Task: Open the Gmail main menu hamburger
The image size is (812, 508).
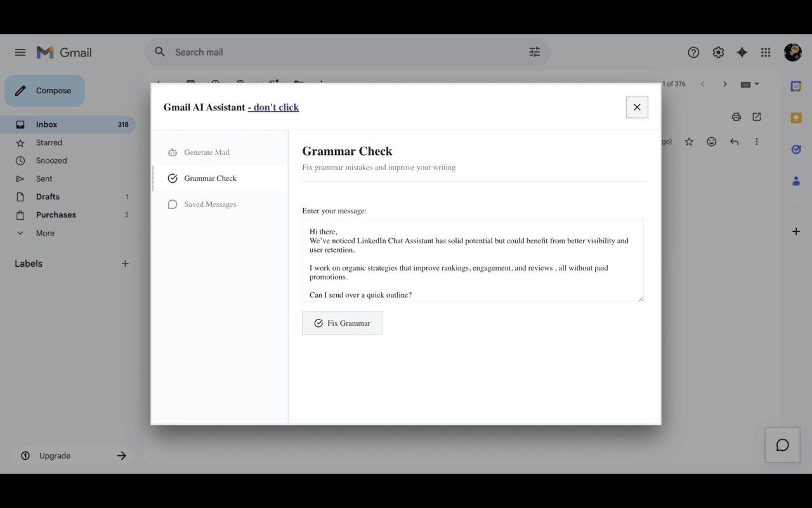Action: tap(20, 52)
